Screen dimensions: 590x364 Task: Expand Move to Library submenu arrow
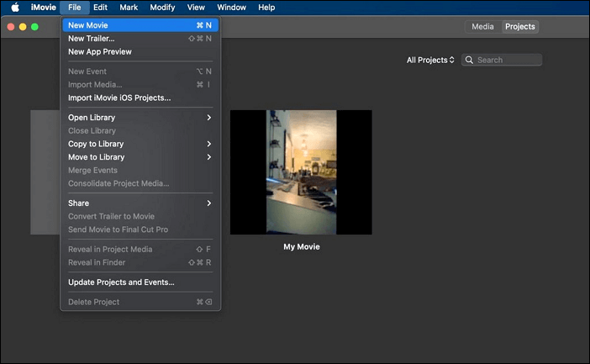[x=208, y=157]
